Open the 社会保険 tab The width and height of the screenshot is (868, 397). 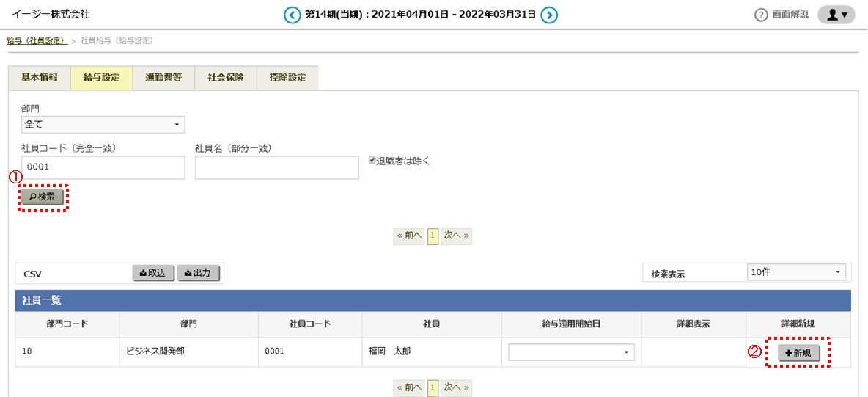pos(226,78)
